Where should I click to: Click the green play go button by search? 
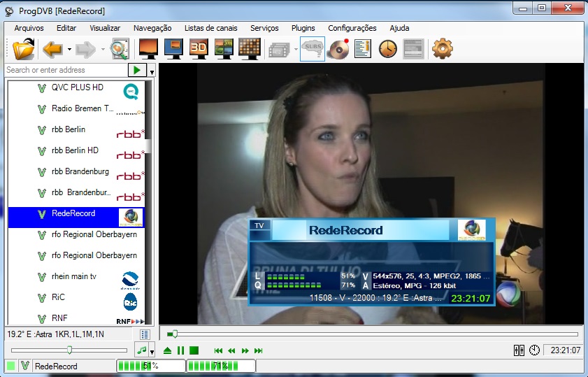click(137, 70)
